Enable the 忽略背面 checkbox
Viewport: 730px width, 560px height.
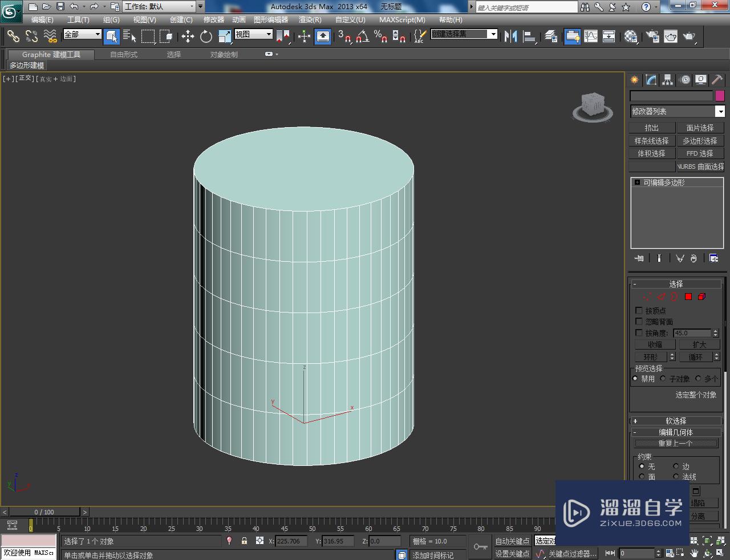coord(639,321)
